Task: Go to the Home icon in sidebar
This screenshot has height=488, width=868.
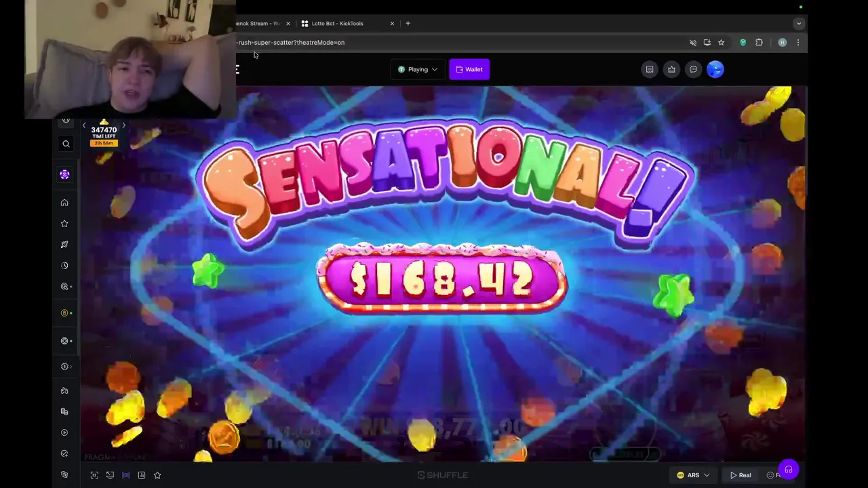Action: pos(64,203)
